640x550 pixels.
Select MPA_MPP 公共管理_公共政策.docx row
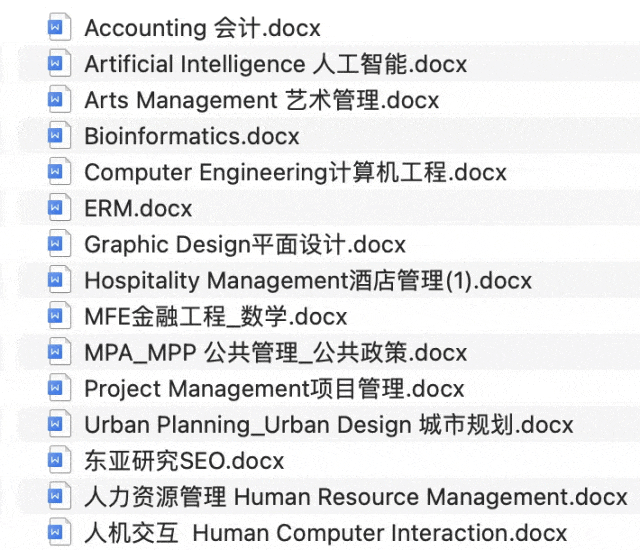pyautogui.click(x=275, y=353)
